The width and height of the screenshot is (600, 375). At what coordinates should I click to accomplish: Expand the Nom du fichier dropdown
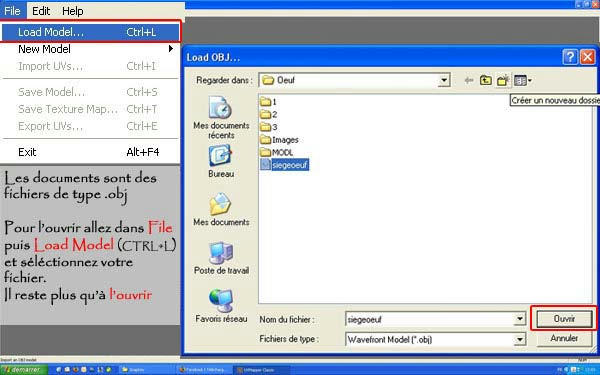[520, 319]
